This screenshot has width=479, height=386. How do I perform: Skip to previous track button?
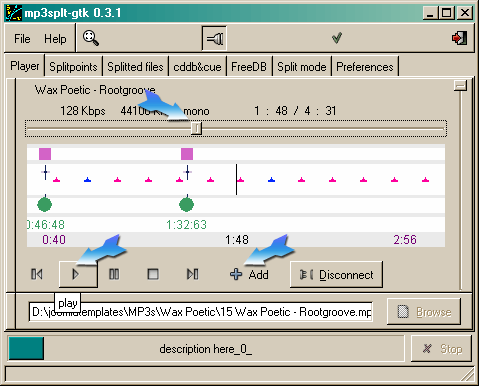(37, 274)
